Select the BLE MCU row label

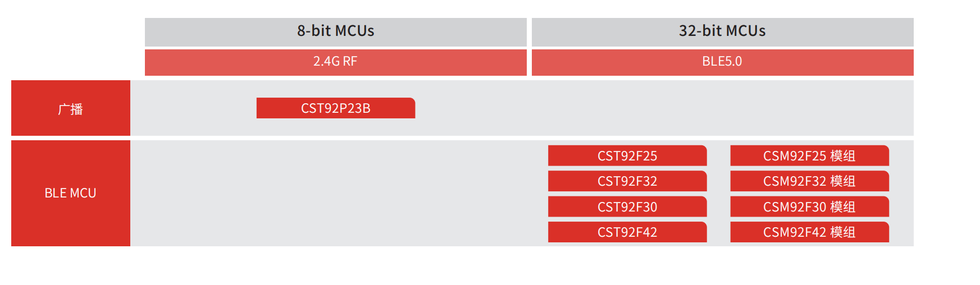point(70,193)
